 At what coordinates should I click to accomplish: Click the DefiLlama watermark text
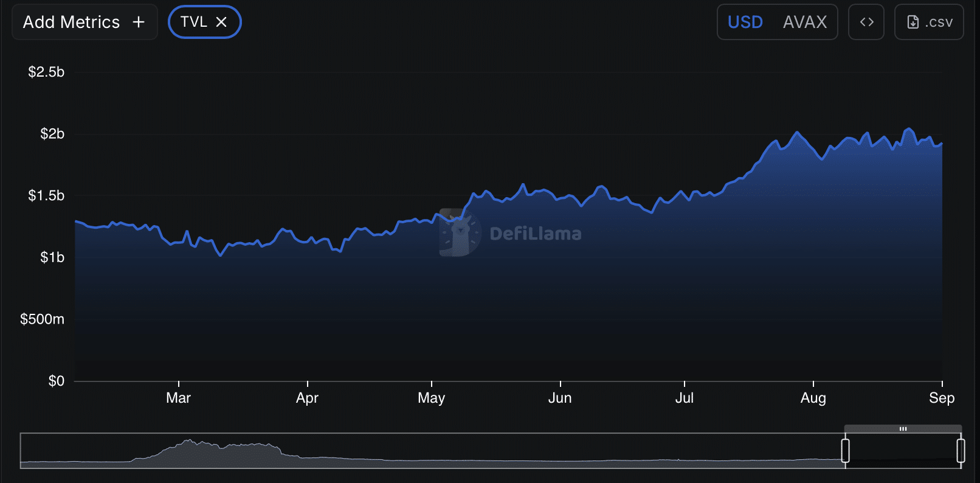(535, 234)
